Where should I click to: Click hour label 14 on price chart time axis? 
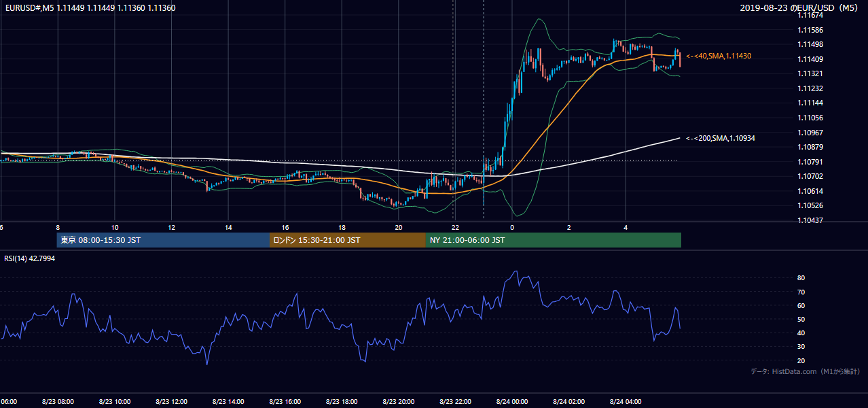(229, 228)
